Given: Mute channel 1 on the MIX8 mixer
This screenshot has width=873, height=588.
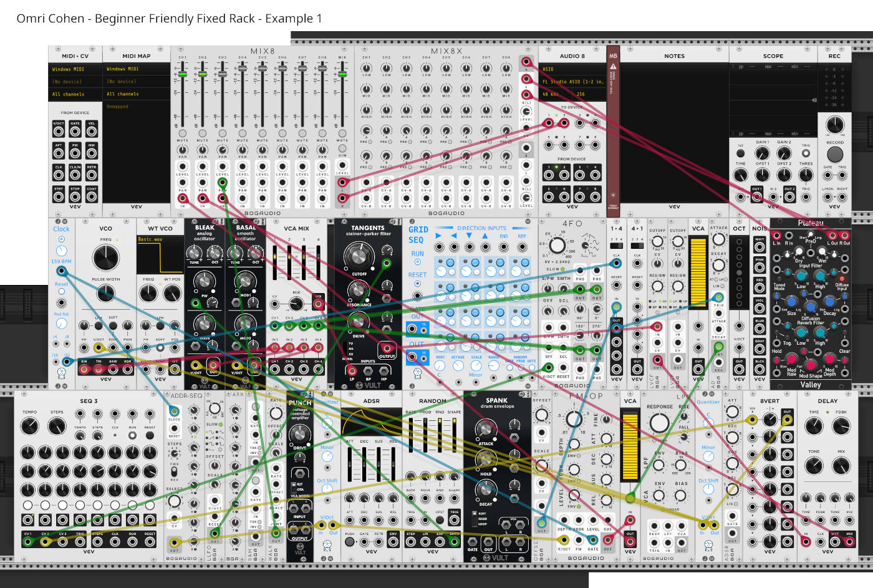Looking at the screenshot, I should [183, 133].
